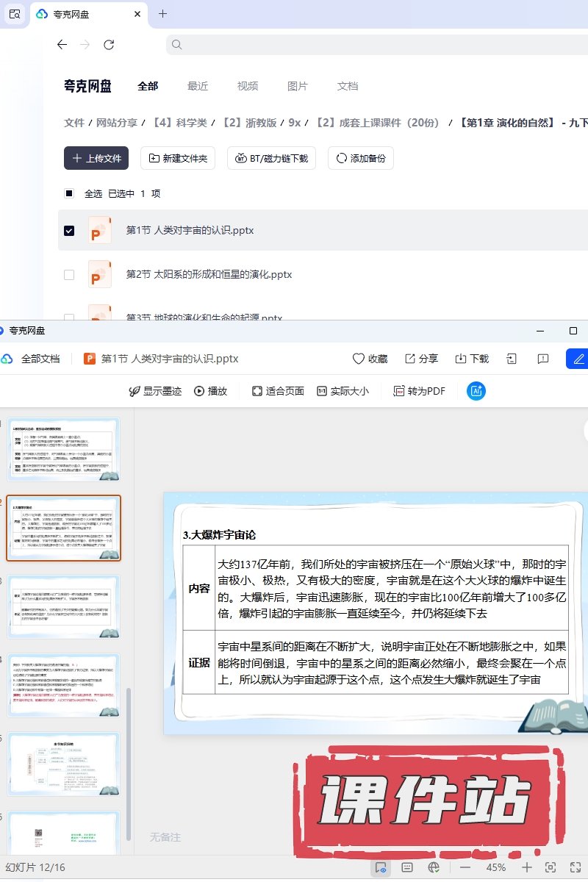Screen dimensions: 588x882
Task: Switch to the 文档 tab
Action: click(347, 86)
